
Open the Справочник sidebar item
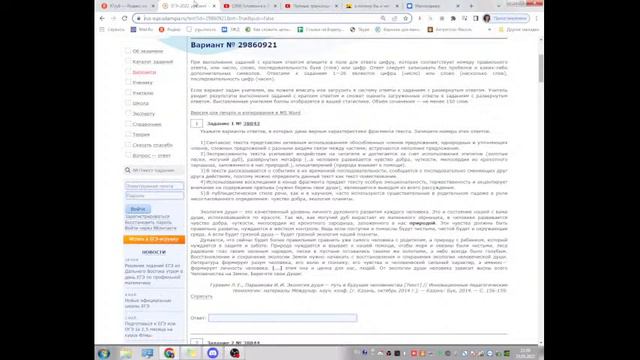[x=147, y=124]
